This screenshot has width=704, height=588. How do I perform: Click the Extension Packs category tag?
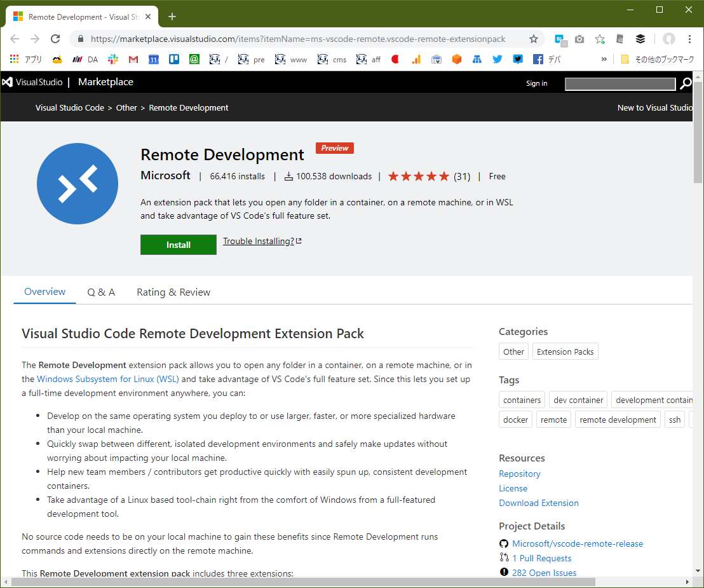pos(565,352)
